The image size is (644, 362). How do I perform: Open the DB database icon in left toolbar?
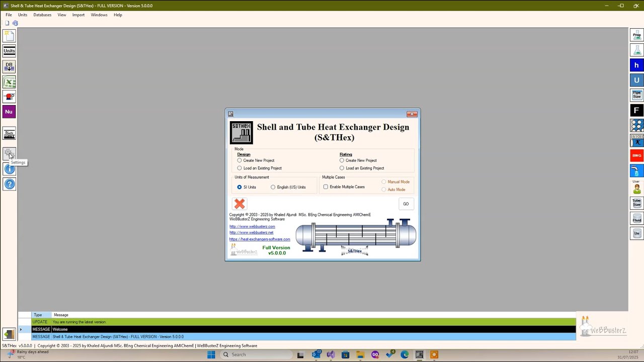(9, 66)
